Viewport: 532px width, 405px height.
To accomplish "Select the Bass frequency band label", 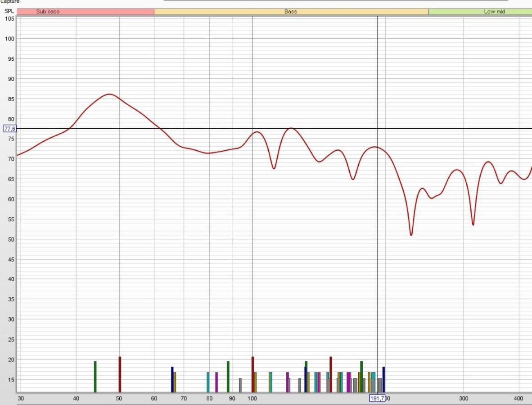I will pyautogui.click(x=291, y=12).
